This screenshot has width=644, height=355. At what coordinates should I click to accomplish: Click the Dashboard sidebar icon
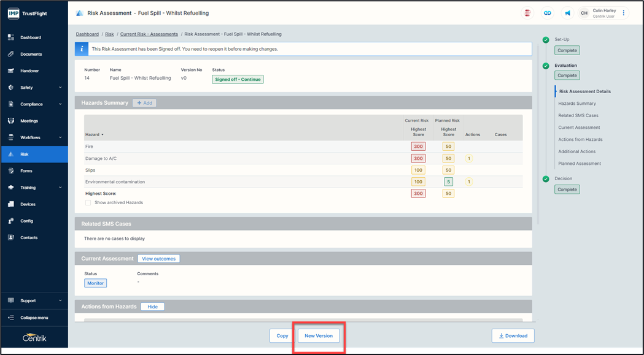click(11, 37)
